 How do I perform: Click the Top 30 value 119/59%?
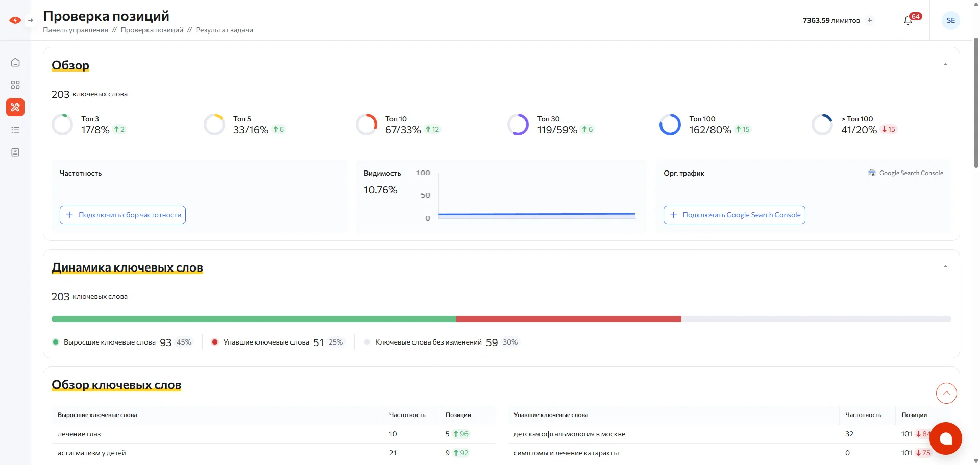[557, 130]
